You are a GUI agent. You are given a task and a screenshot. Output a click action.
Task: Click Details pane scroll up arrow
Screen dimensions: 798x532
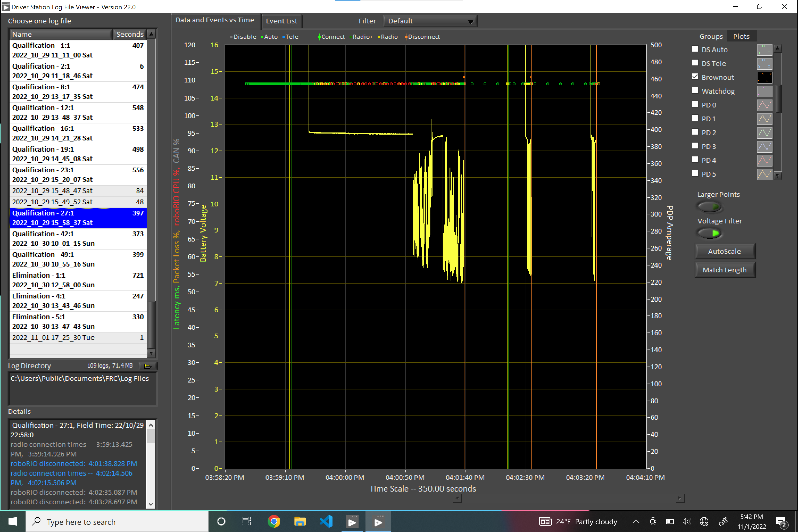[x=151, y=425]
